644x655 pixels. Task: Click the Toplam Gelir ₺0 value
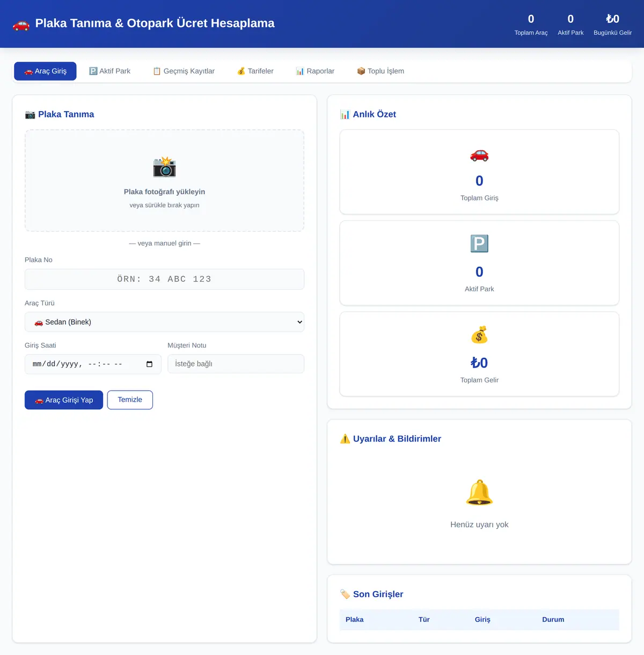(479, 363)
